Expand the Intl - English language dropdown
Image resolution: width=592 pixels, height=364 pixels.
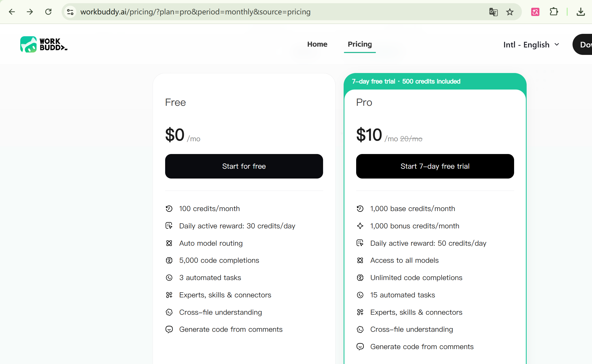tap(531, 45)
